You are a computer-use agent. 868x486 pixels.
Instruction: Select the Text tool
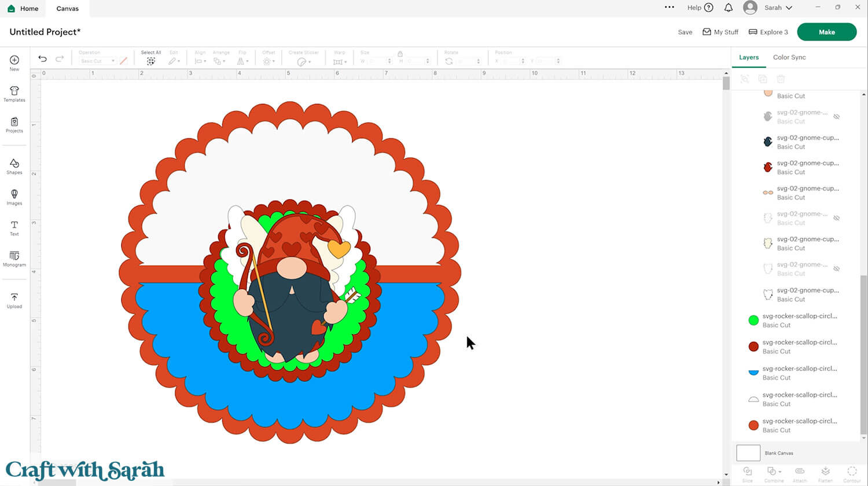click(14, 228)
